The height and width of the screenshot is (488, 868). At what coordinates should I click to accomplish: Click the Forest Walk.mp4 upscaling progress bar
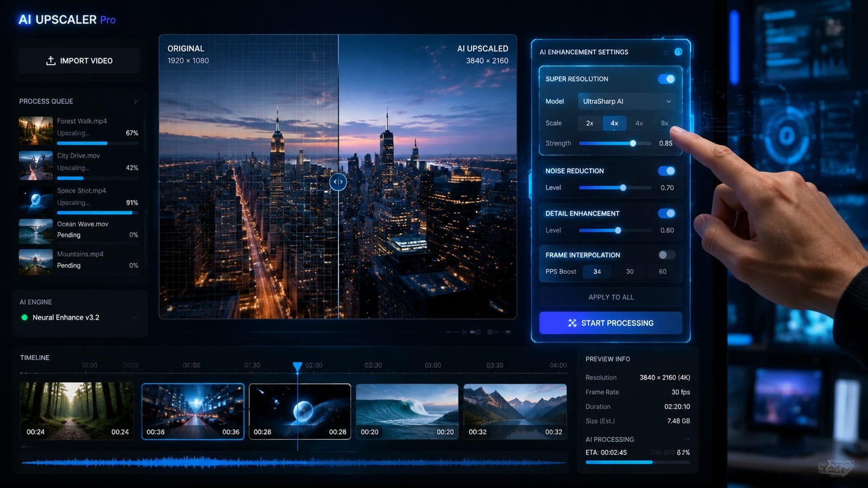point(98,143)
